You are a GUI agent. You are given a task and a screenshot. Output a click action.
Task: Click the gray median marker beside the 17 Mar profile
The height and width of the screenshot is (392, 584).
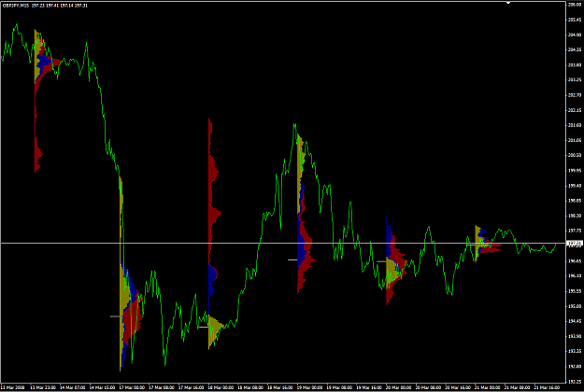115,316
